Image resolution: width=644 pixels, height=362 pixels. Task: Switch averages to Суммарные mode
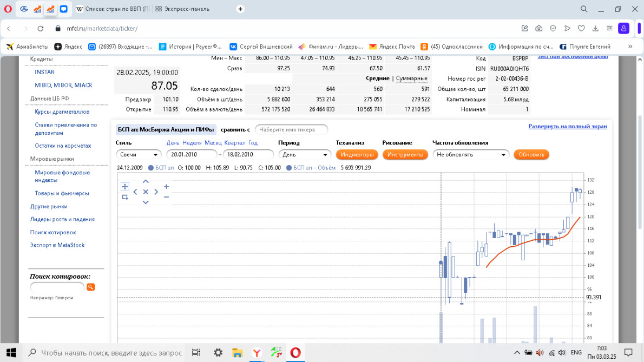click(411, 78)
